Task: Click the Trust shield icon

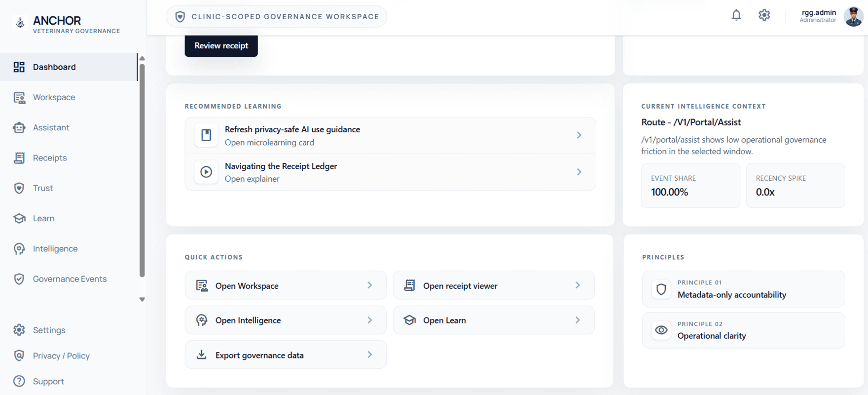Action: pos(19,188)
